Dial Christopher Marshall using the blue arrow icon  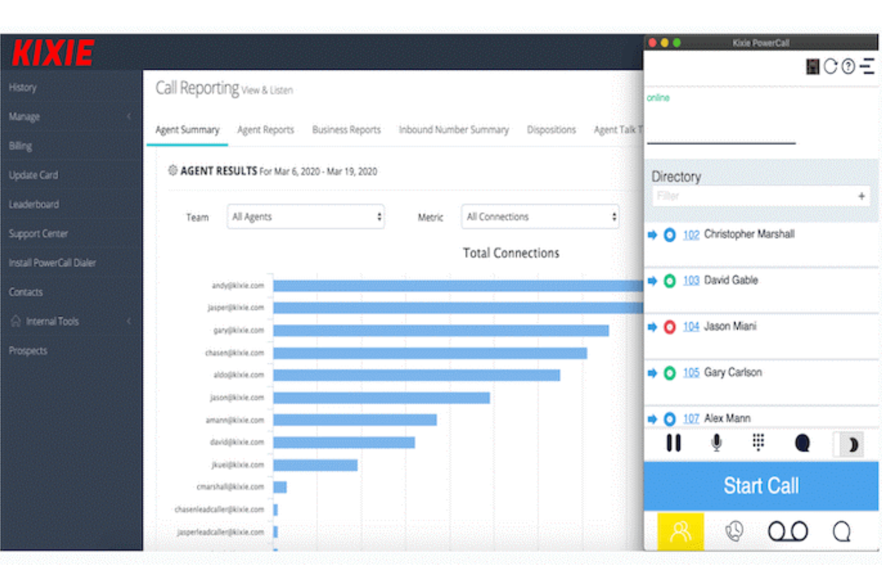651,234
